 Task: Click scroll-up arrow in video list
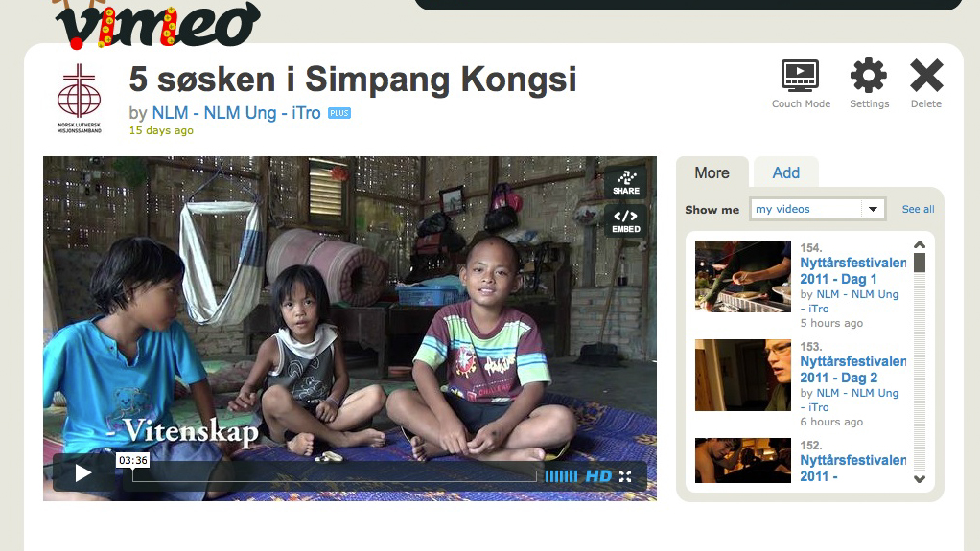pos(920,245)
